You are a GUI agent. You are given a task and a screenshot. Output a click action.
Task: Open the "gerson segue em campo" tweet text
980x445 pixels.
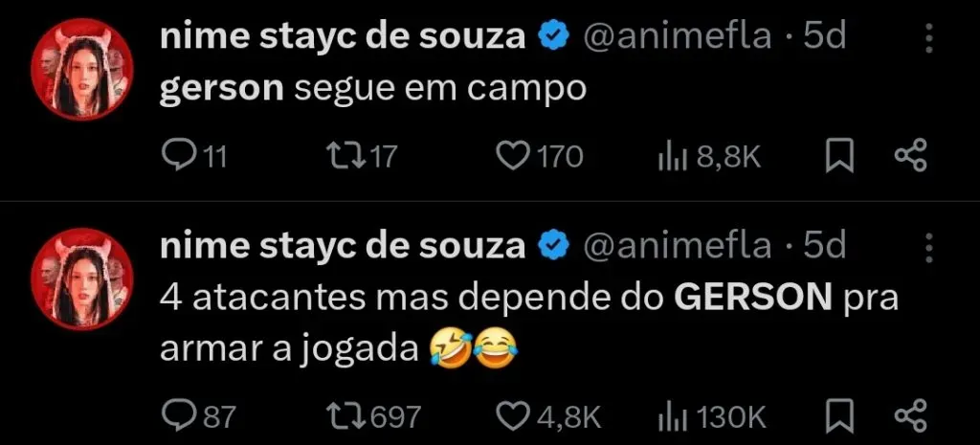(x=372, y=89)
